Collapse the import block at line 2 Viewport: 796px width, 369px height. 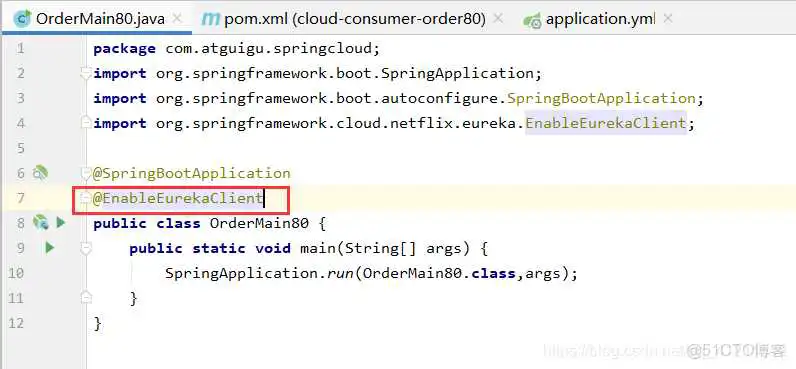tap(86, 74)
